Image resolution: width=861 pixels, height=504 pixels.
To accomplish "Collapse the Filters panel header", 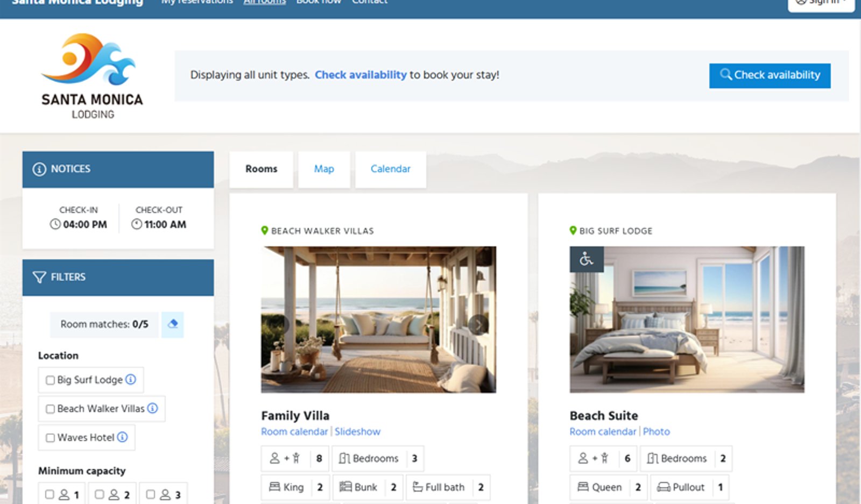I will pyautogui.click(x=118, y=278).
